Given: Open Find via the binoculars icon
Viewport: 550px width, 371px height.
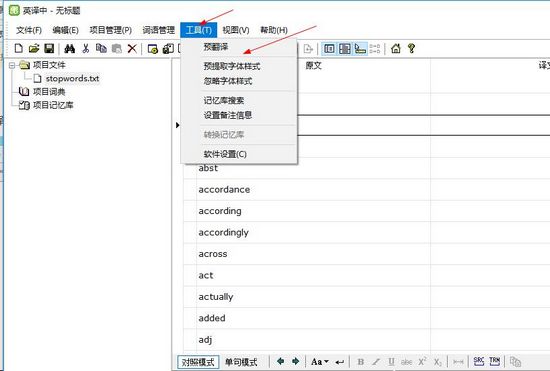Looking at the screenshot, I should click(69, 48).
